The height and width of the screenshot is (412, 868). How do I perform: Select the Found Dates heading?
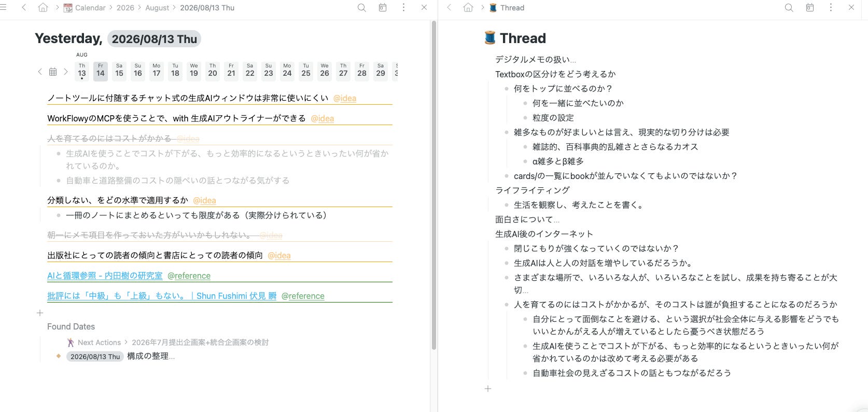[x=71, y=326]
